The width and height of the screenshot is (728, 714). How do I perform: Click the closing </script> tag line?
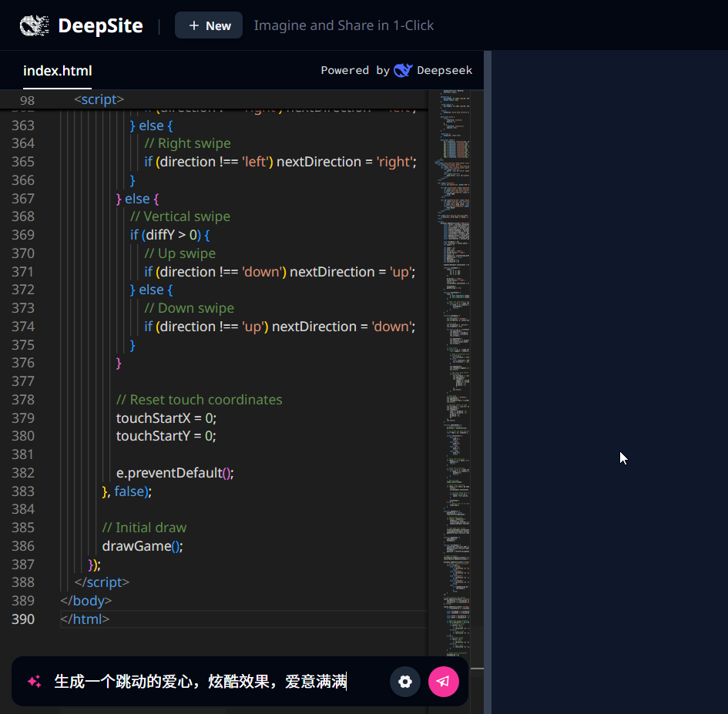(x=102, y=582)
